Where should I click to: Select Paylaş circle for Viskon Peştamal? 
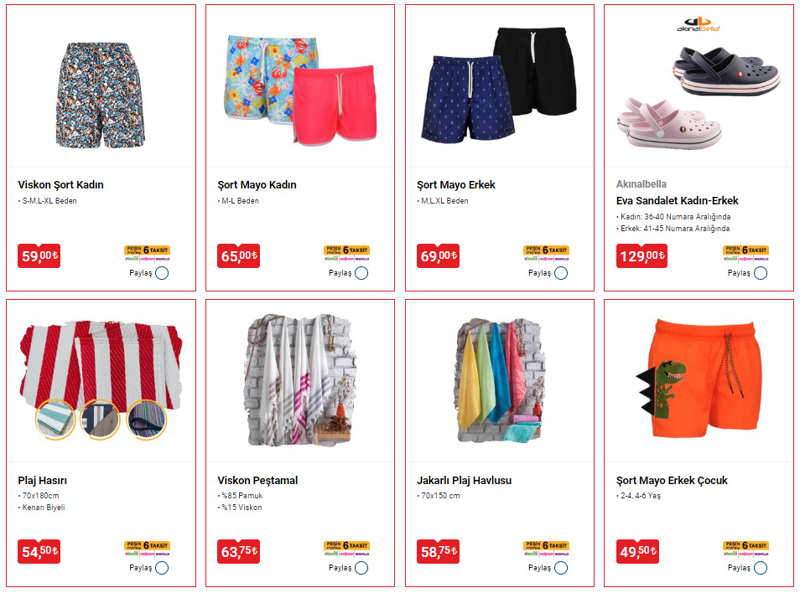pos(361,568)
